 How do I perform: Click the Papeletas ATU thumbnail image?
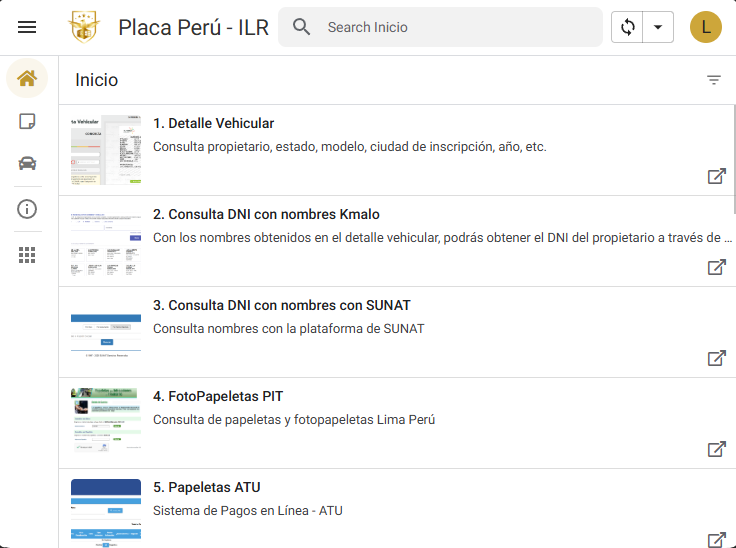(x=106, y=512)
